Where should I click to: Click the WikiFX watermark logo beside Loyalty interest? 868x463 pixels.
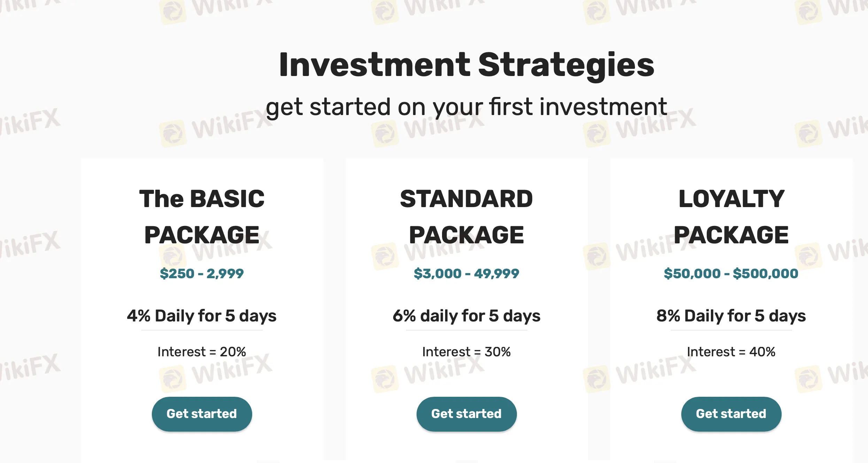pyautogui.click(x=640, y=373)
